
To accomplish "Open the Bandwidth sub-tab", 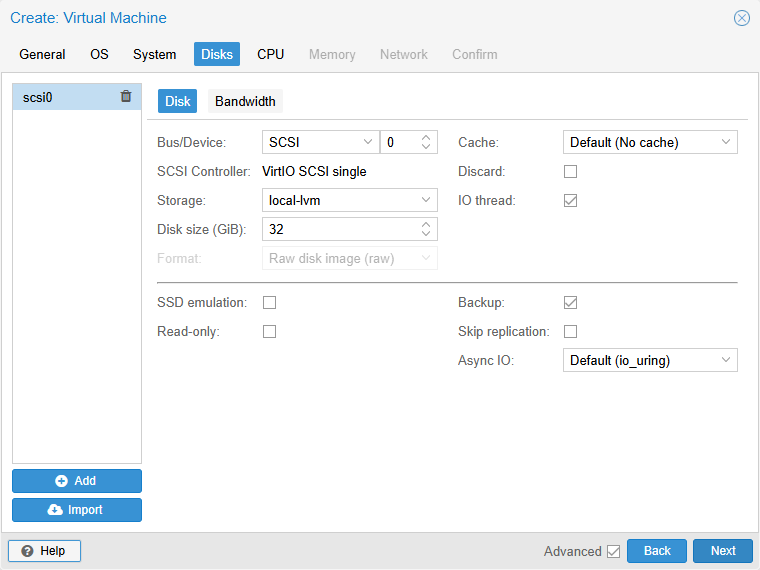I will [x=245, y=101].
